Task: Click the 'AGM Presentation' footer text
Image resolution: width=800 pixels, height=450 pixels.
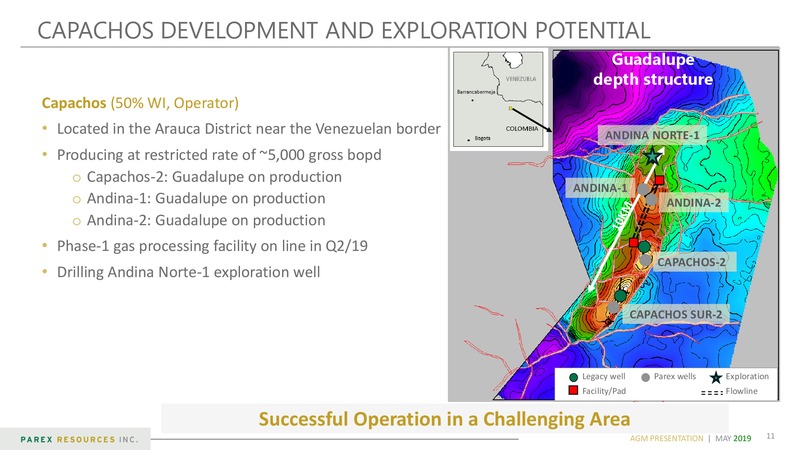Action: 666,438
